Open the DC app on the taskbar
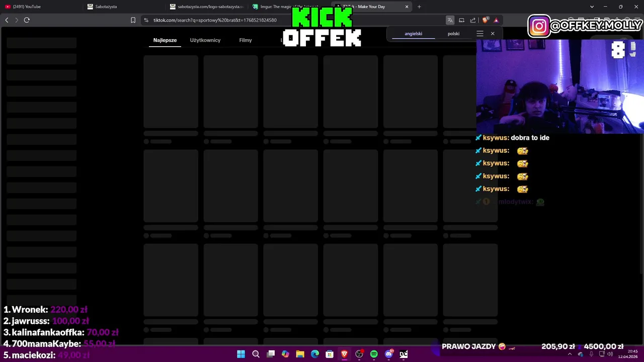 click(404, 354)
